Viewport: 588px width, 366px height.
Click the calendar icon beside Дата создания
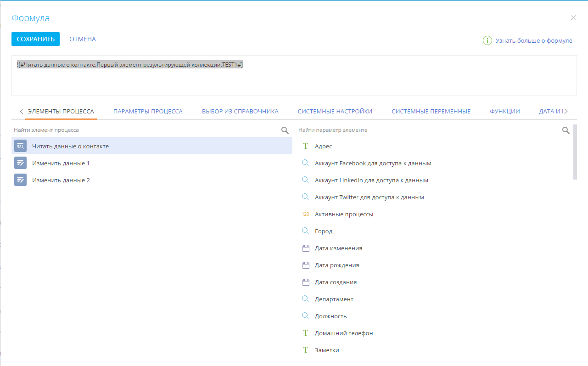pos(306,282)
